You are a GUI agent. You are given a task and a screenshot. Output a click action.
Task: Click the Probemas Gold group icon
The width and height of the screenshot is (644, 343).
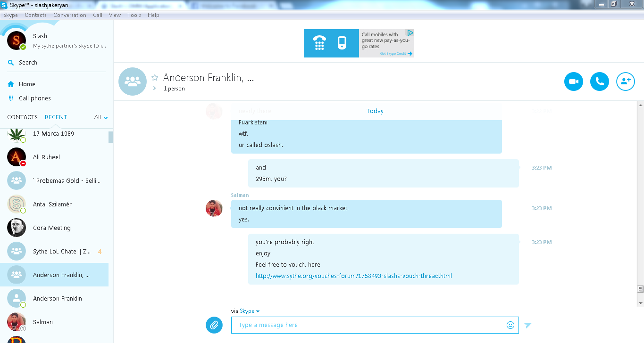[17, 180]
